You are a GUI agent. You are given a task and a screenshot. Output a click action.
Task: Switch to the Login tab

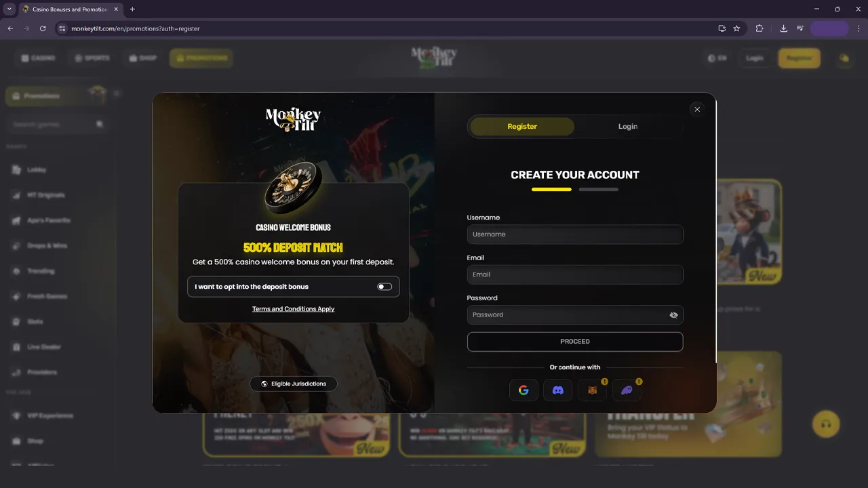(628, 126)
